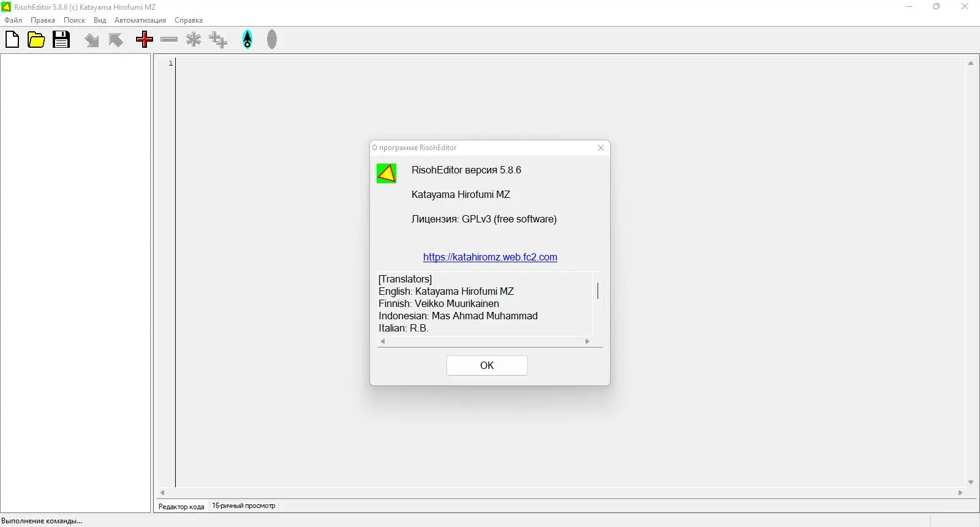Click the translators list scroll-left arrow
The width and height of the screenshot is (980, 527).
pos(383,341)
